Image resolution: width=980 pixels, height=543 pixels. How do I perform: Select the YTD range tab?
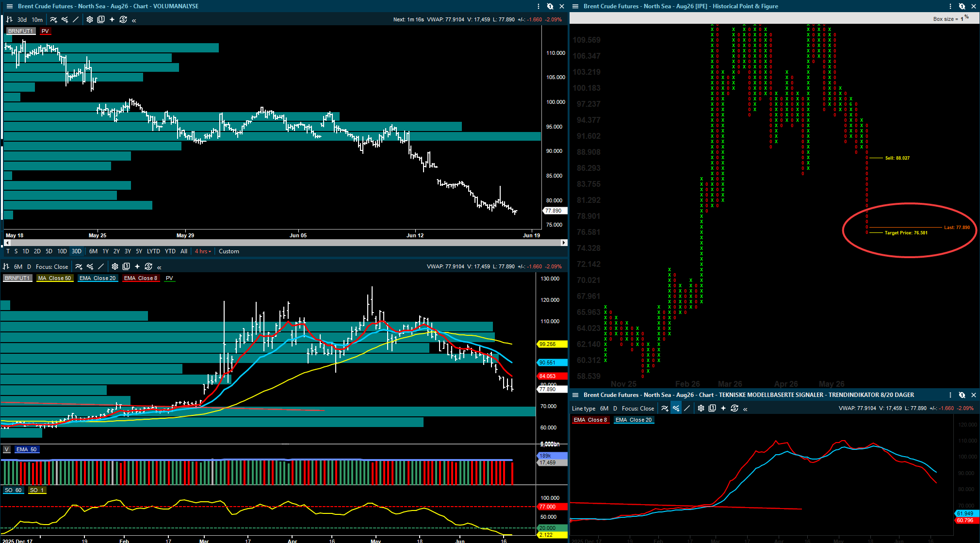coord(170,251)
